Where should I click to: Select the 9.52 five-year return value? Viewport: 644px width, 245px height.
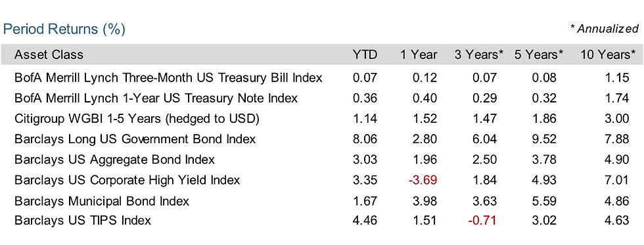click(544, 139)
